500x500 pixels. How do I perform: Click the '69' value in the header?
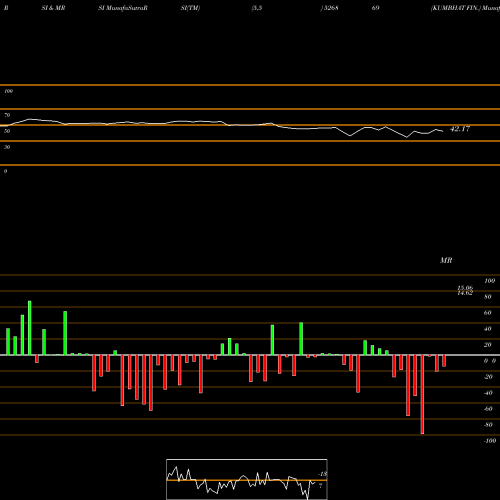[x=375, y=8]
